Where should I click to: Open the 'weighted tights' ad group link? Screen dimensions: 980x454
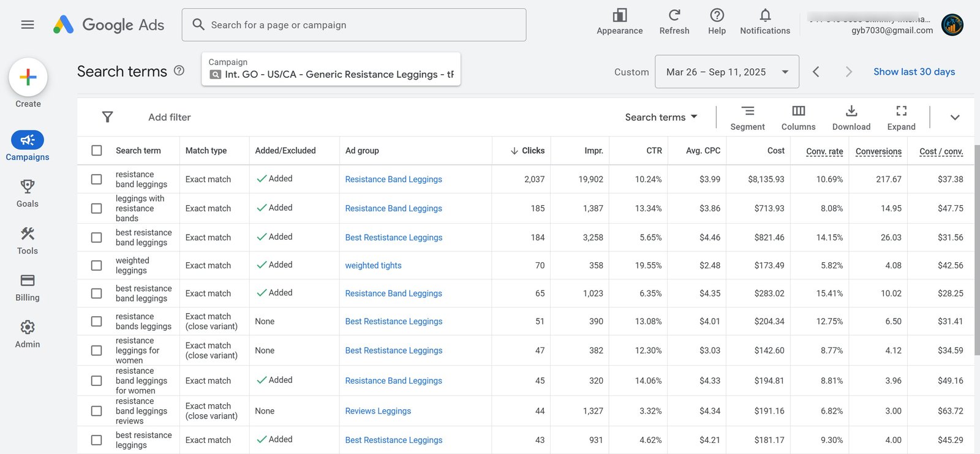tap(373, 265)
